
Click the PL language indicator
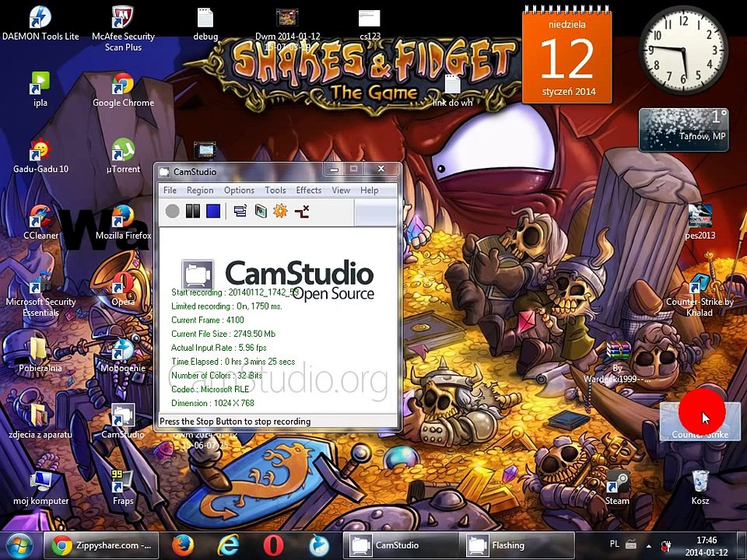615,544
